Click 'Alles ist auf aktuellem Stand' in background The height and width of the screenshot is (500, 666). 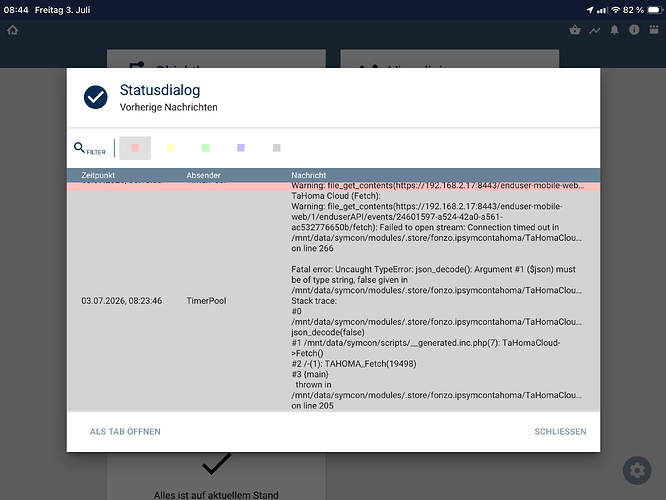coord(216,495)
